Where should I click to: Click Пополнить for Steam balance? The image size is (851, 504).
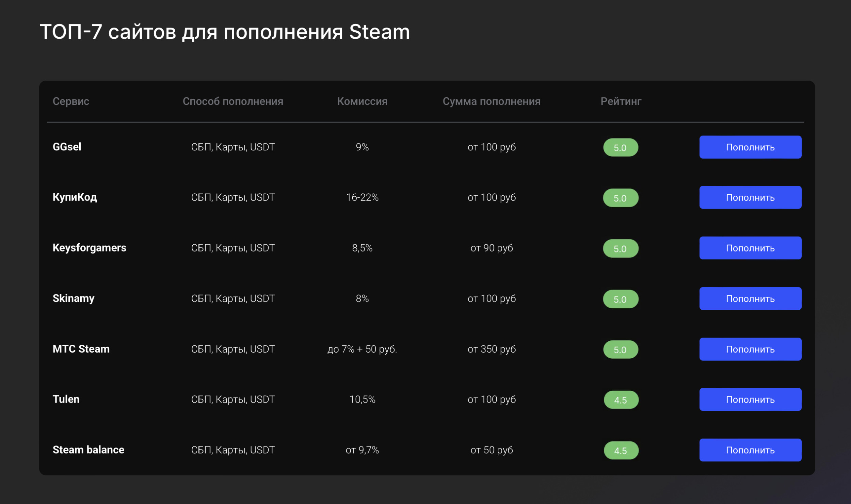coord(750,450)
